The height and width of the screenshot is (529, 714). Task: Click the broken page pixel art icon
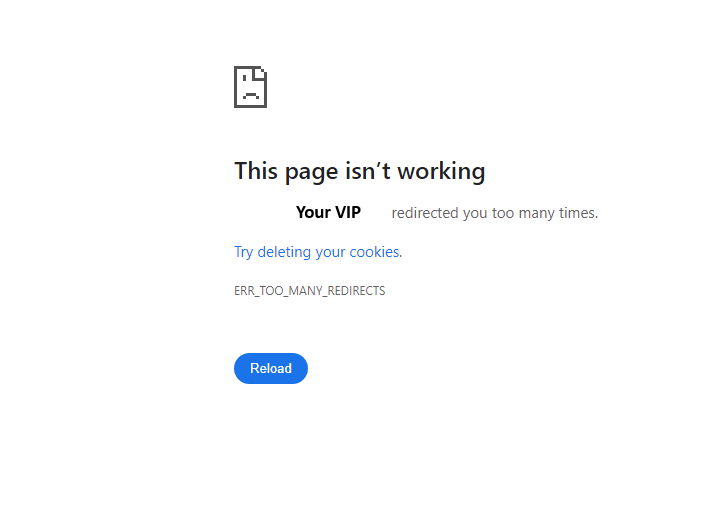(x=250, y=87)
